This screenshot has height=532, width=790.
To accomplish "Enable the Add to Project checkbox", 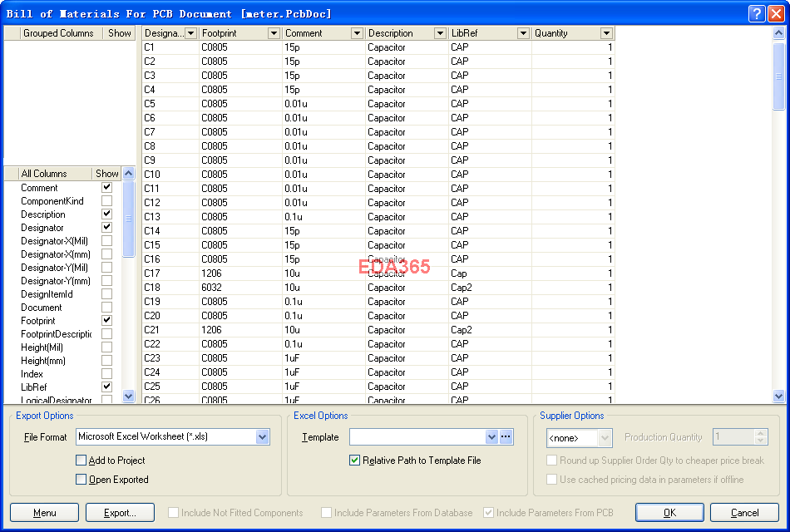I will (81, 461).
